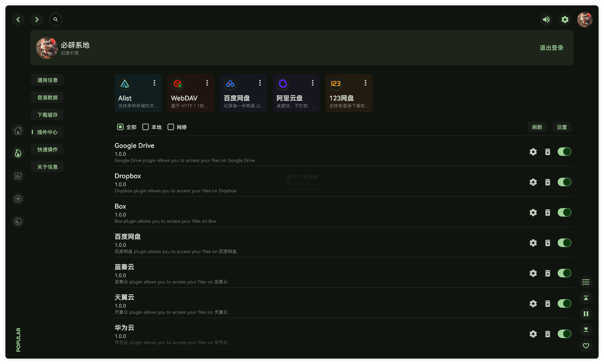Go back with the left arrow button
Image resolution: width=604 pixels, height=364 pixels.
pyautogui.click(x=18, y=20)
